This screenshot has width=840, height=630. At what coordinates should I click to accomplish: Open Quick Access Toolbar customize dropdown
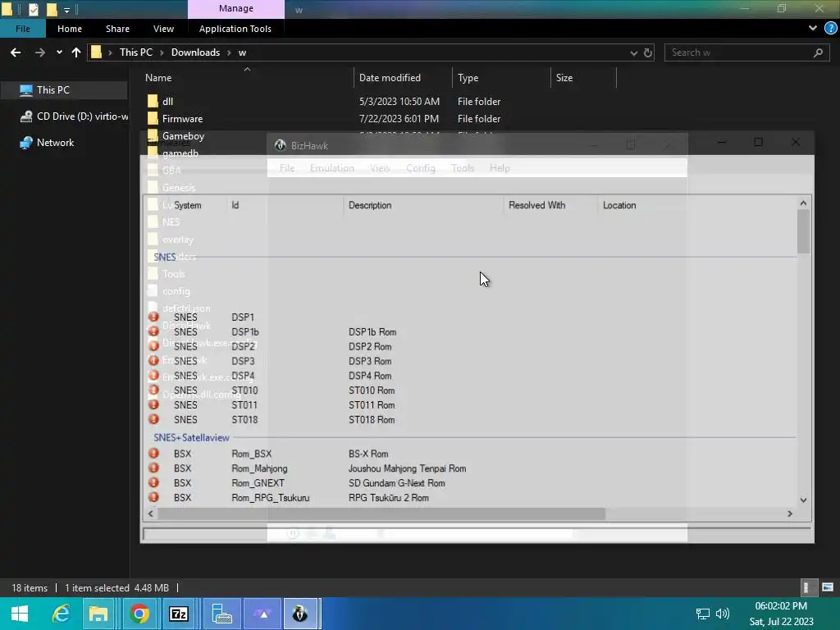pyautogui.click(x=66, y=10)
